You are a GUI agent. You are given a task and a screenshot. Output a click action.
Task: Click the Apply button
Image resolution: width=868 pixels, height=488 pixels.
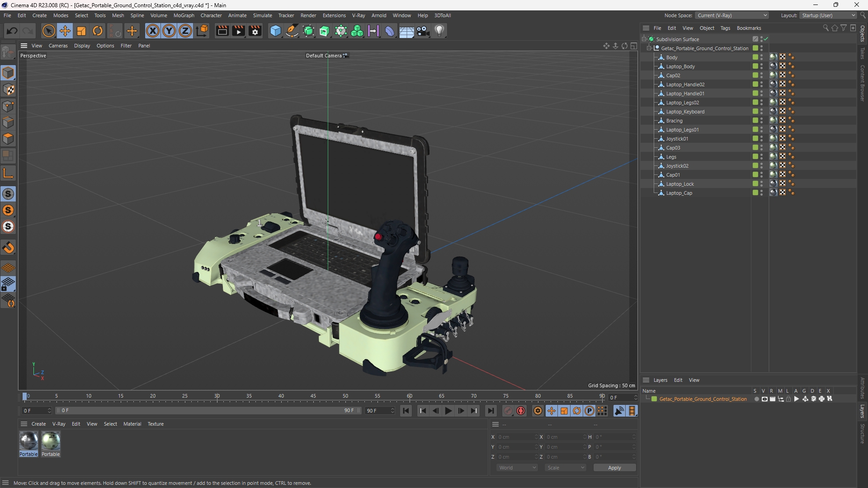(x=614, y=468)
